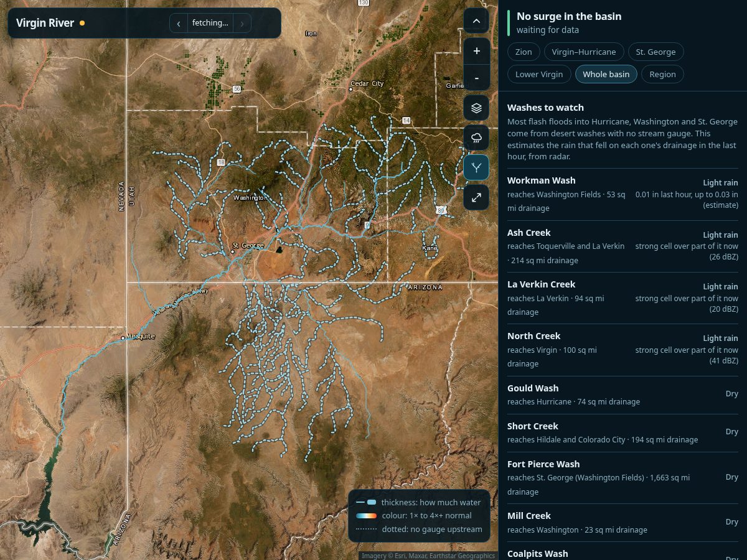This screenshot has height=560, width=747.
Task: Click the highway 89 shield on map
Action: pyautogui.click(x=441, y=210)
